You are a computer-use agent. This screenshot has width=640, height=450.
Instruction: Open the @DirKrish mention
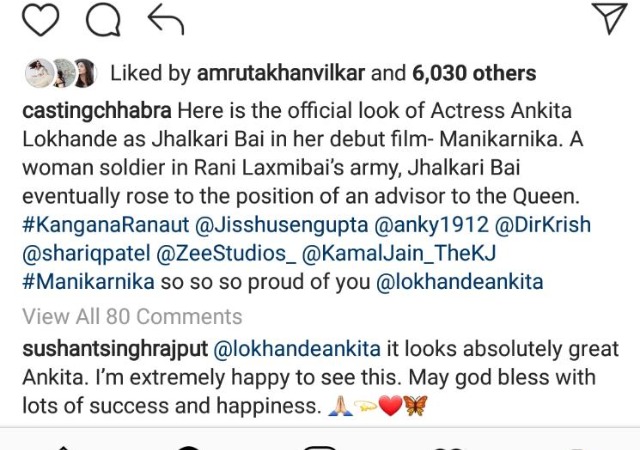[x=542, y=225]
